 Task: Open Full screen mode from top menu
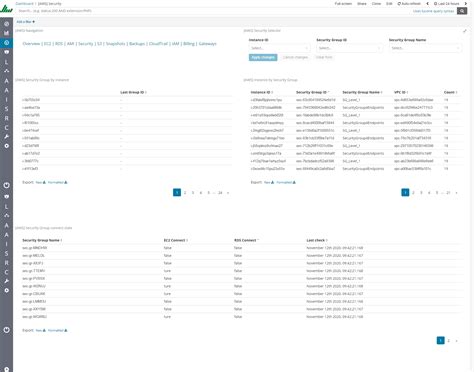click(343, 4)
